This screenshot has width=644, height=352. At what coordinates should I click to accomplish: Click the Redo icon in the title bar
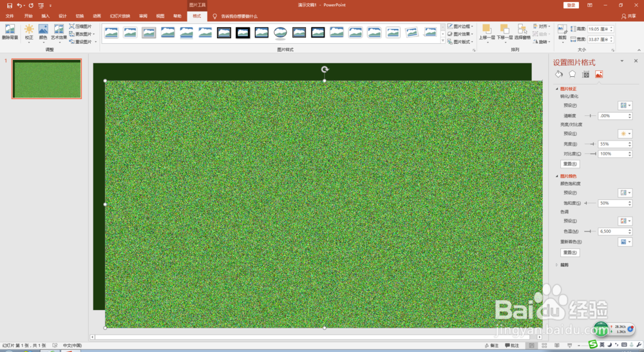(x=31, y=5)
